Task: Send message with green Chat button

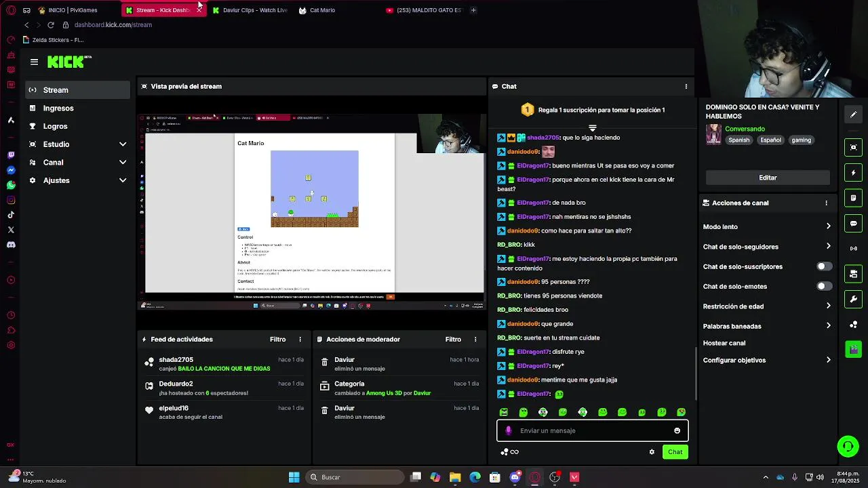Action: 675,452
